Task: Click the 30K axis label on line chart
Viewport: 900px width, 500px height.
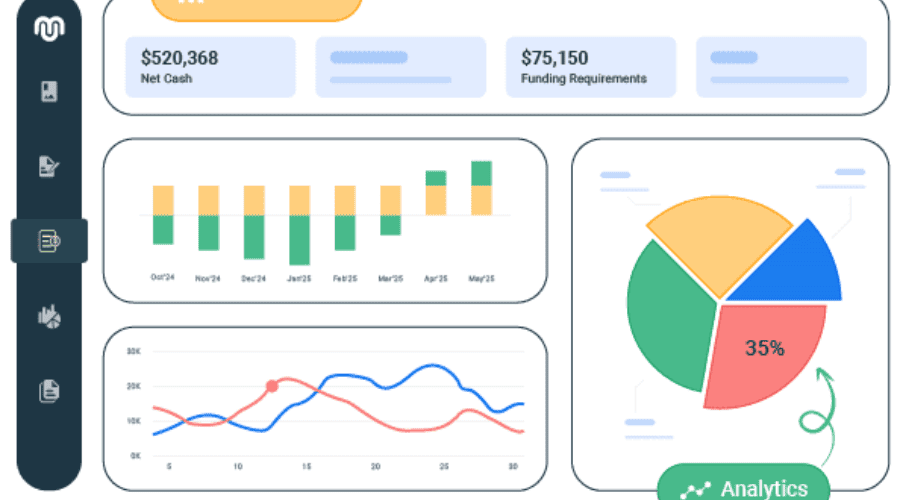Action: pyautogui.click(x=134, y=351)
